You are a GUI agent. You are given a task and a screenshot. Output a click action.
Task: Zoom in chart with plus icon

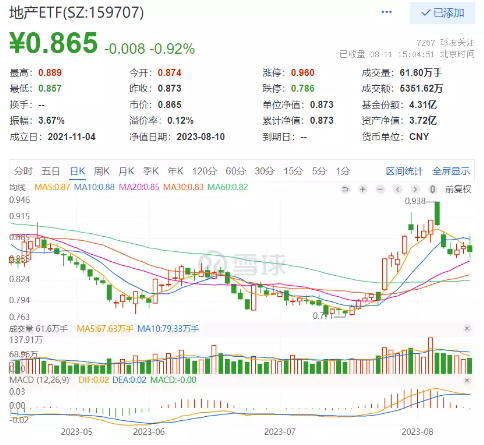point(363,189)
